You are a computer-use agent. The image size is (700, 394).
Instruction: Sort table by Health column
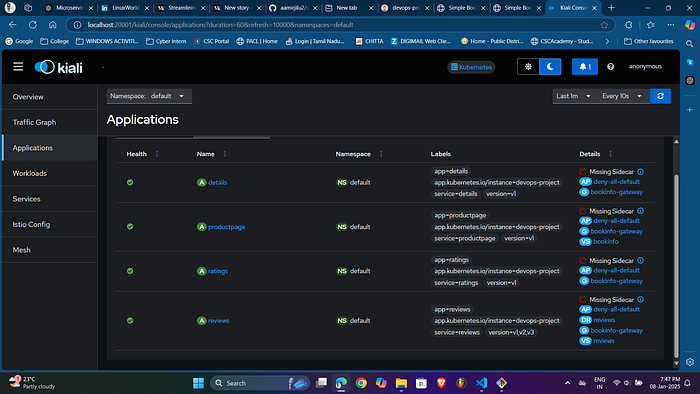point(142,153)
